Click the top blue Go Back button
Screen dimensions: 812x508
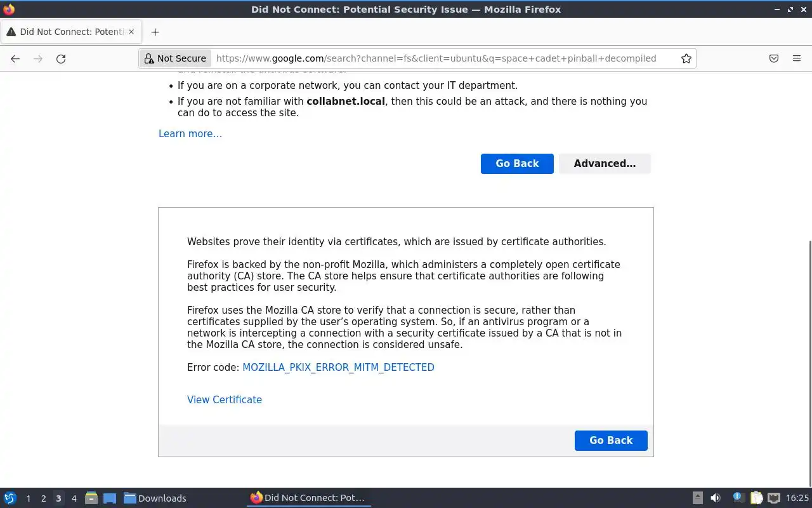(x=517, y=163)
